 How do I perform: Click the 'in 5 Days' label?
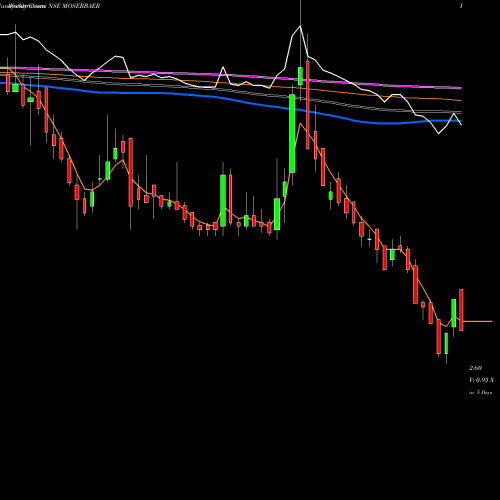point(481,393)
